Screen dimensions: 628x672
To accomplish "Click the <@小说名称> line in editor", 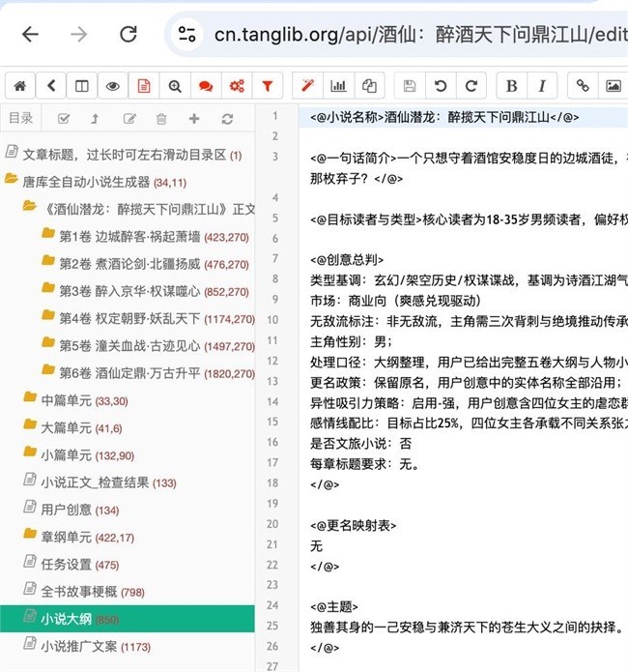I will tap(444, 117).
